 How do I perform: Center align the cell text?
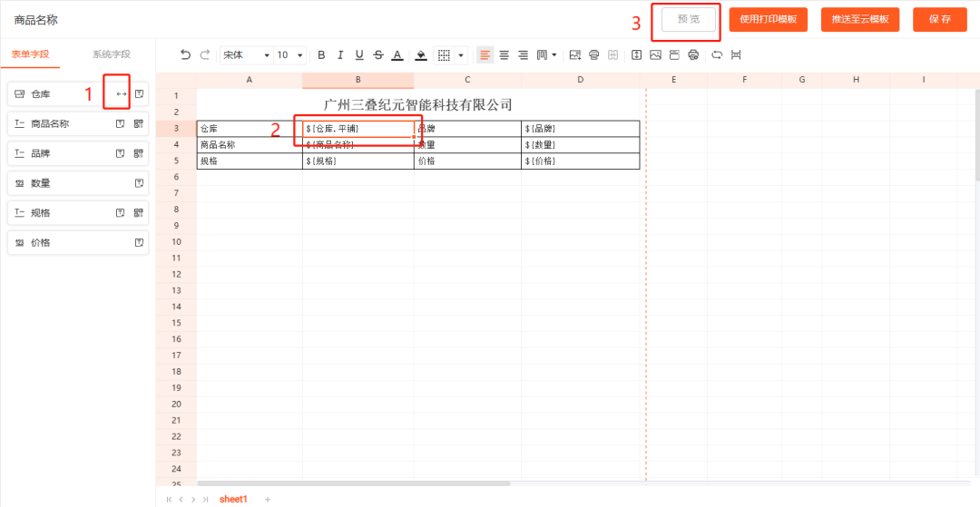point(504,55)
